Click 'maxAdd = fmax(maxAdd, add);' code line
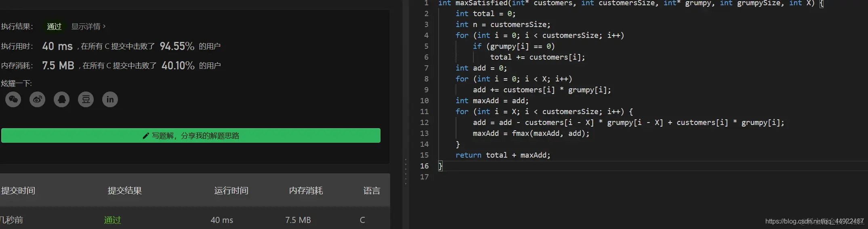The image size is (868, 229). (x=531, y=133)
